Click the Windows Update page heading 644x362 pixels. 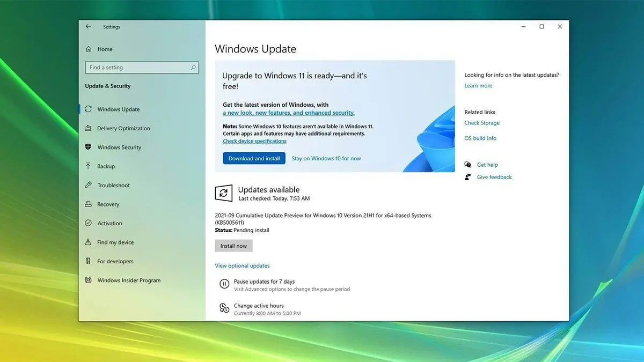(255, 49)
